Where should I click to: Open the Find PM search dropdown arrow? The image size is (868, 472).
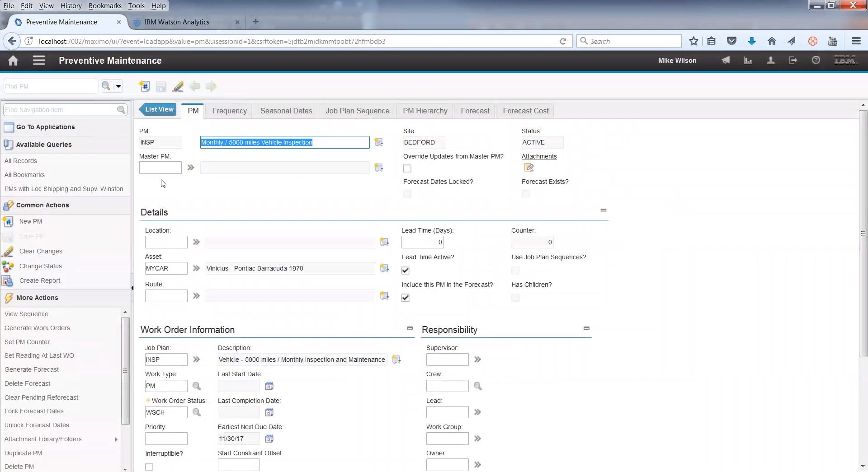(118, 86)
